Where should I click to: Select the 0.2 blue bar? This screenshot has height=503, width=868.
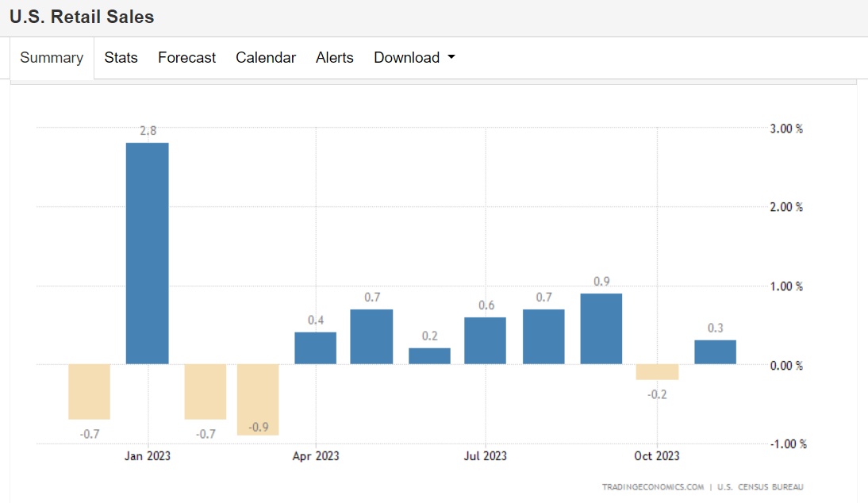tap(429, 356)
